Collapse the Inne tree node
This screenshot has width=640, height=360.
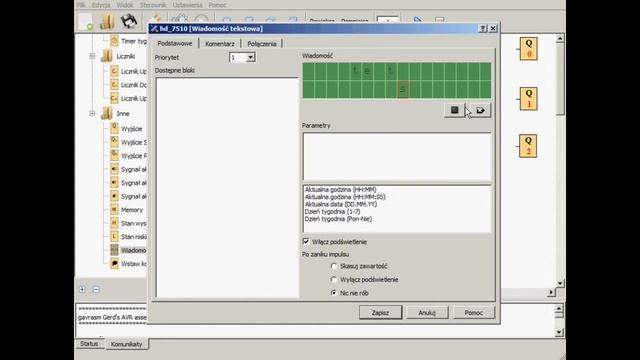pyautogui.click(x=92, y=113)
